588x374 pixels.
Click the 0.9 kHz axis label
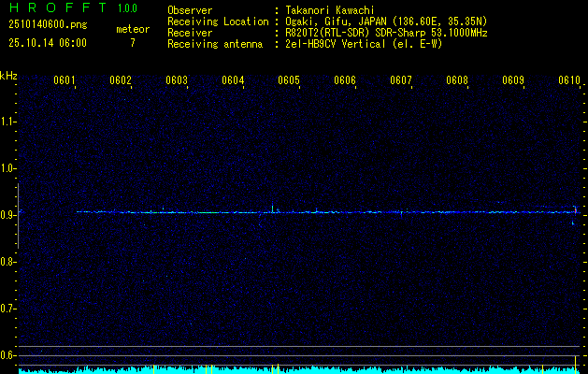tap(8, 215)
